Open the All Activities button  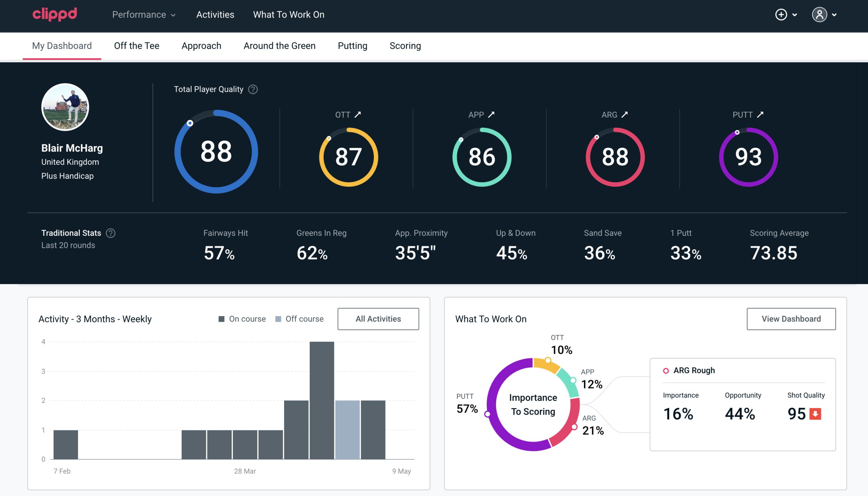pyautogui.click(x=379, y=319)
